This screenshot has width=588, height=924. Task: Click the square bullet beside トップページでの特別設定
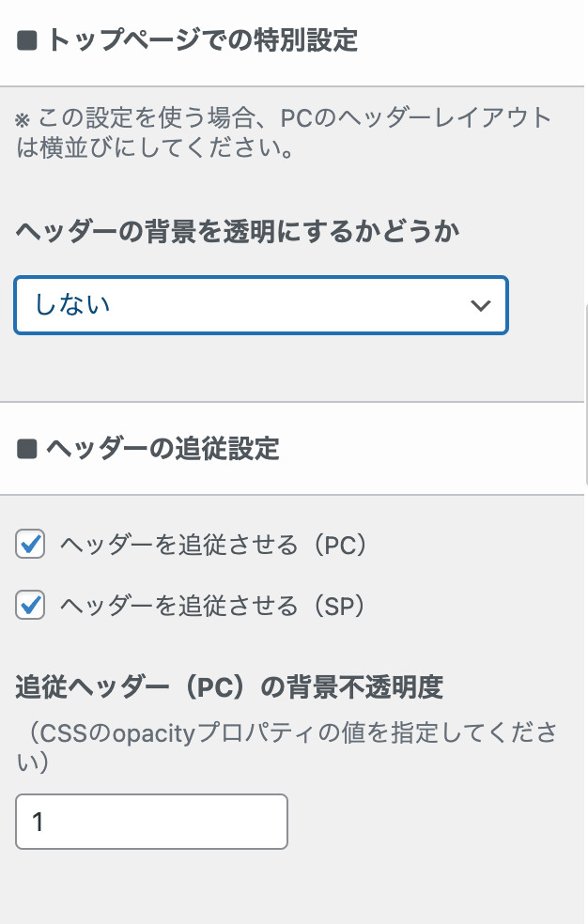click(x=26, y=42)
